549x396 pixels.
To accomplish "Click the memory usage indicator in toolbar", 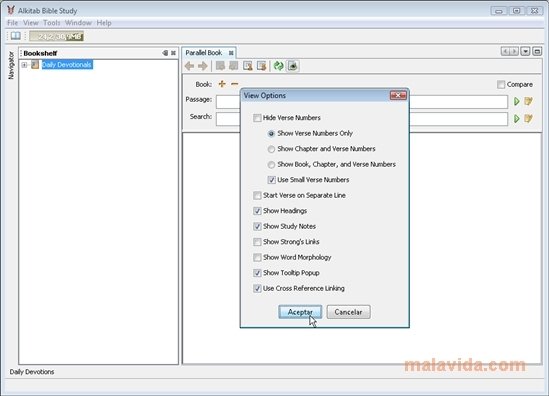I will pyautogui.click(x=56, y=36).
